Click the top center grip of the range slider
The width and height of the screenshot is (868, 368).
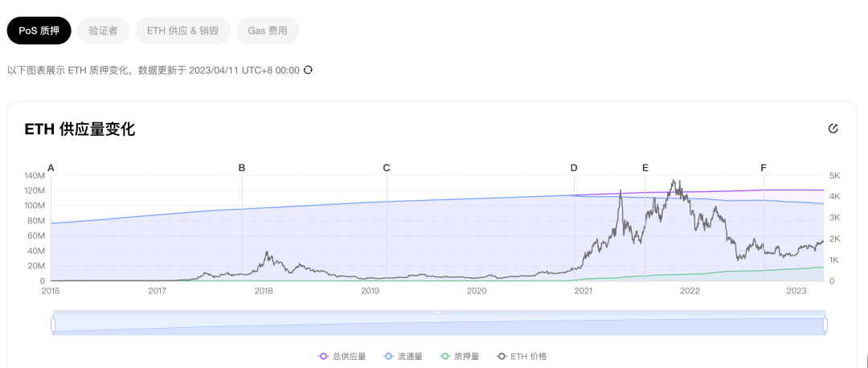439,312
